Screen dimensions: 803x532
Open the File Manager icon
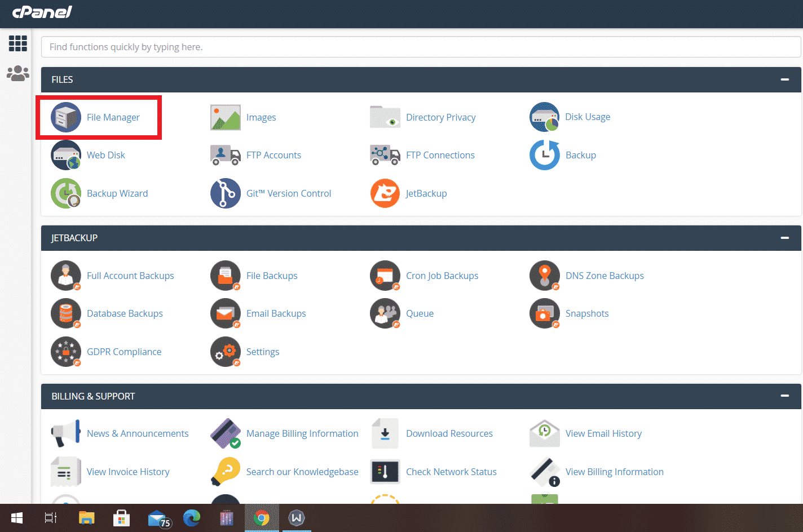pos(66,117)
